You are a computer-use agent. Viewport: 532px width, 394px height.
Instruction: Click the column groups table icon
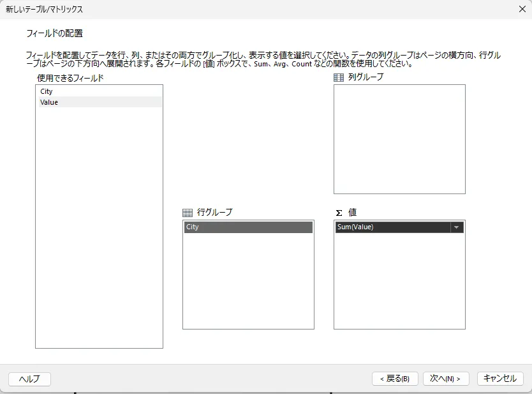(x=339, y=77)
